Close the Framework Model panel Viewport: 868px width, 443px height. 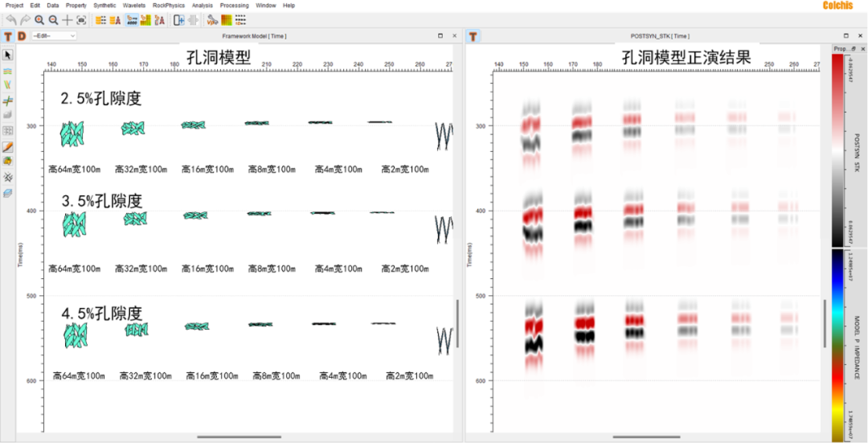454,35
